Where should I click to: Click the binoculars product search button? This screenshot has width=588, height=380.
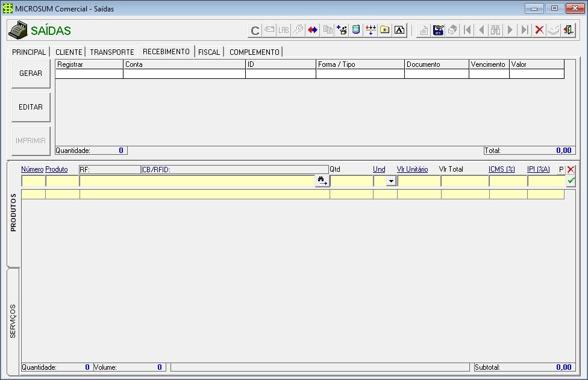tap(322, 181)
